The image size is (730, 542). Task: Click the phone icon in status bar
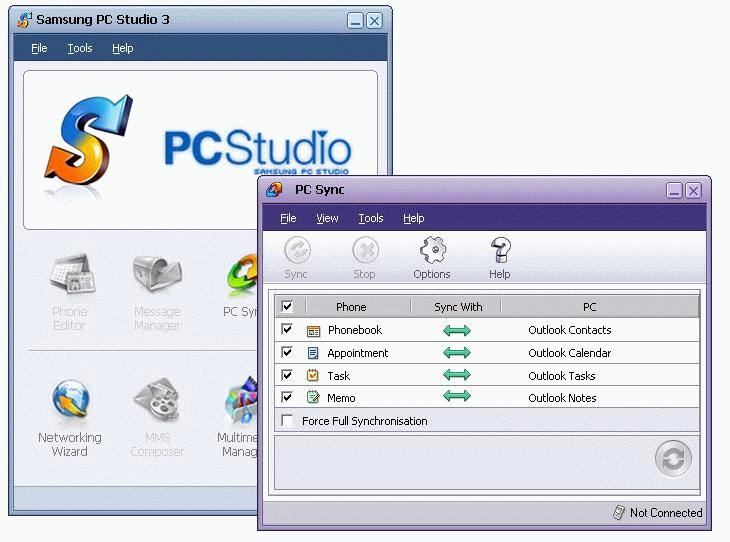click(x=619, y=512)
